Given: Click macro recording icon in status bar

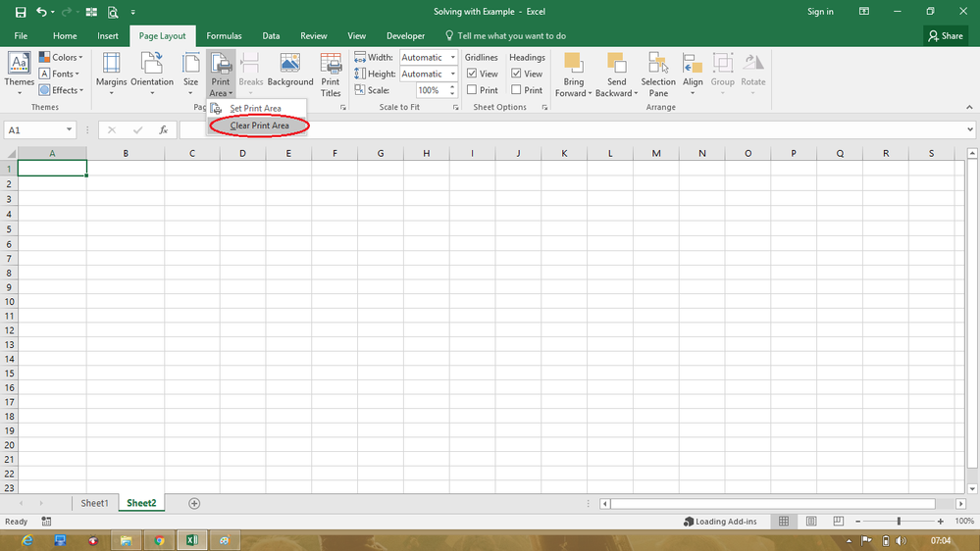Looking at the screenshot, I should (x=46, y=521).
